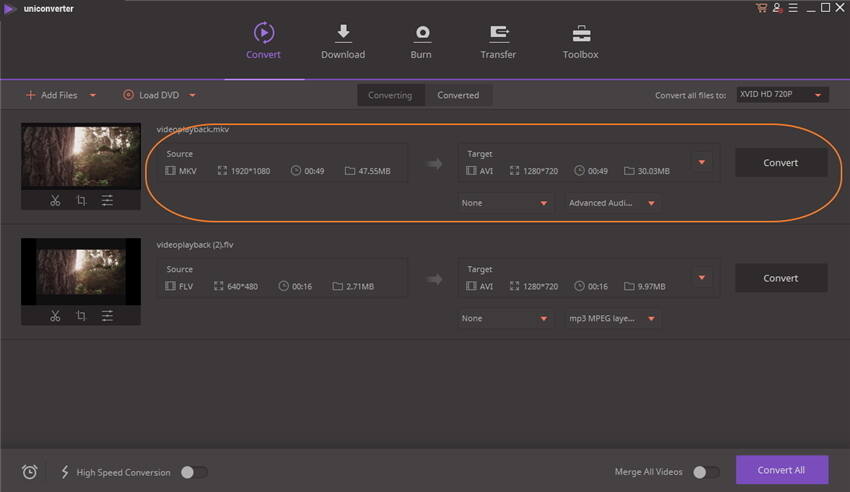Click the Convert All button
The height and width of the screenshot is (492, 850).
tap(782, 470)
